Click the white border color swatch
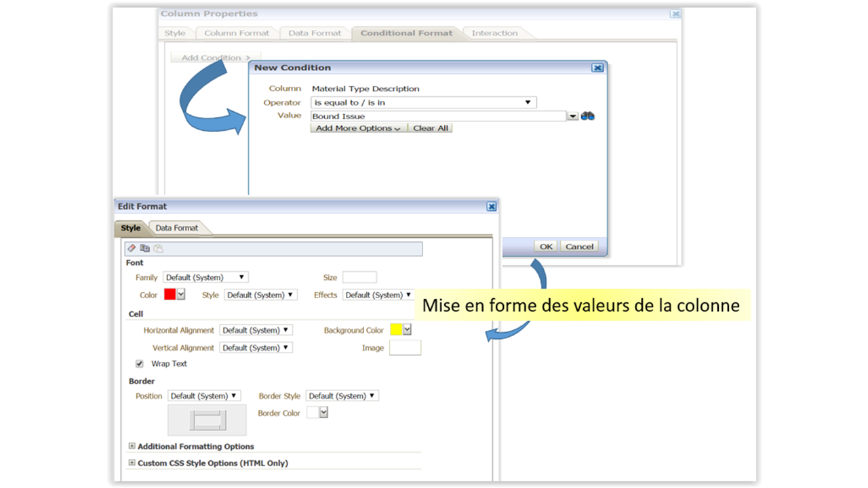 (x=313, y=412)
